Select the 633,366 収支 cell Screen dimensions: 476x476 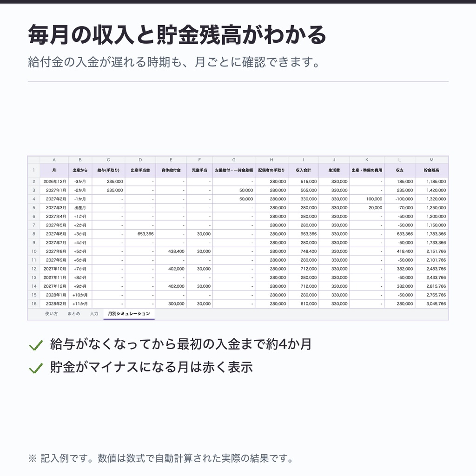[x=399, y=234]
